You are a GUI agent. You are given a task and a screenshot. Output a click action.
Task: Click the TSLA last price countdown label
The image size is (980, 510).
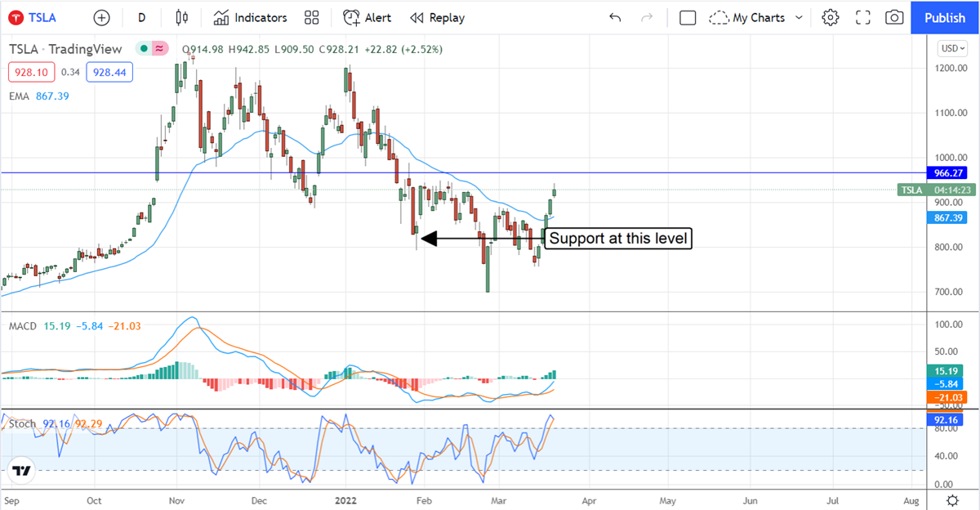point(937,190)
